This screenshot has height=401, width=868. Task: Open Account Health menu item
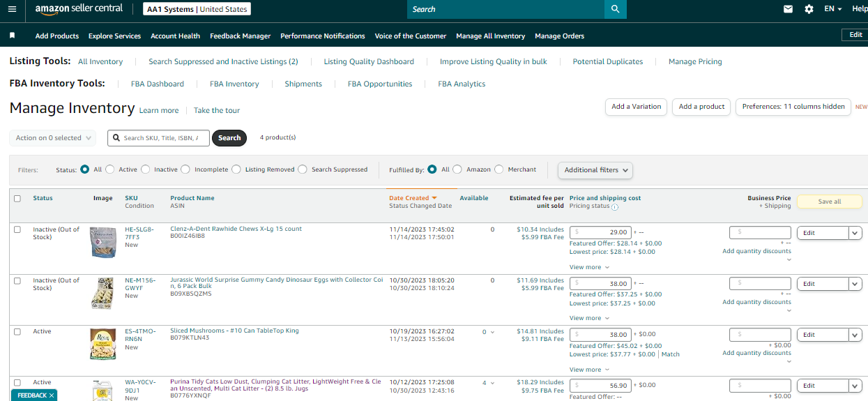coord(175,36)
